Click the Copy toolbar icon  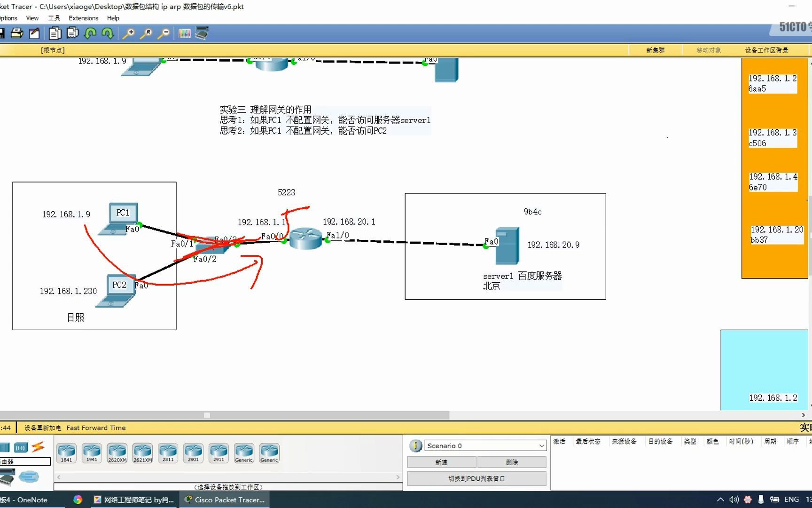click(x=55, y=33)
